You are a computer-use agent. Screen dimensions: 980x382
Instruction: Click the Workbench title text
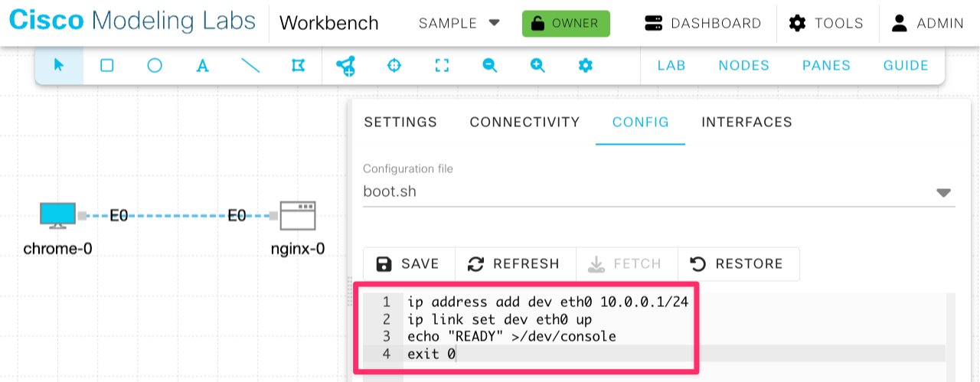click(329, 23)
